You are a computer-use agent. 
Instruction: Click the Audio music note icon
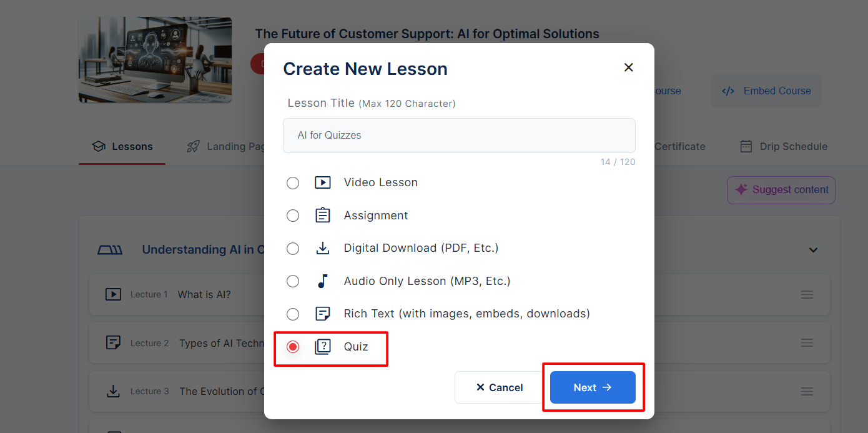[x=322, y=281]
